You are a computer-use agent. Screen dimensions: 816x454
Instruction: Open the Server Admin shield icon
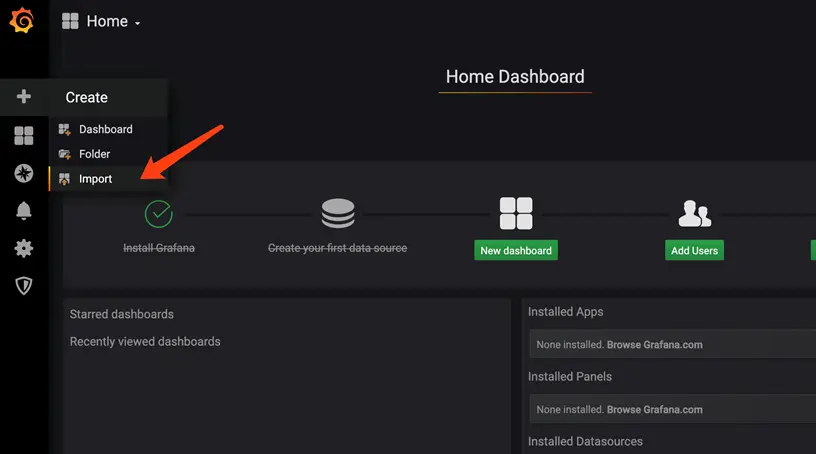tap(23, 285)
